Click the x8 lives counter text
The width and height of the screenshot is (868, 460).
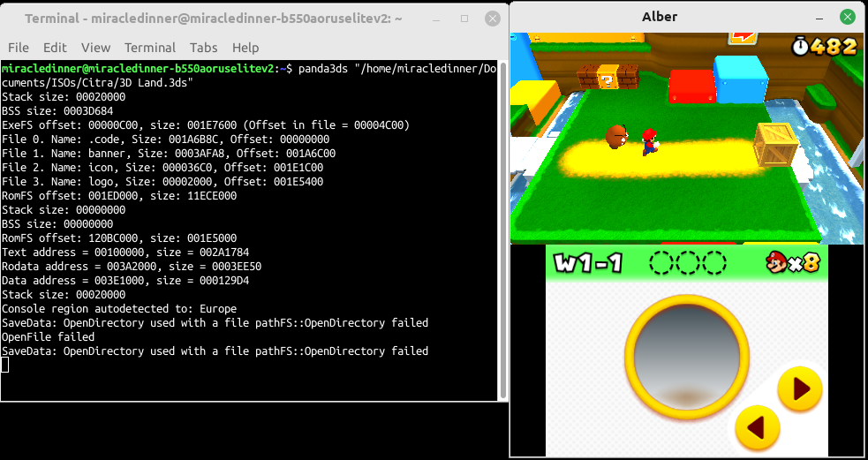click(804, 263)
